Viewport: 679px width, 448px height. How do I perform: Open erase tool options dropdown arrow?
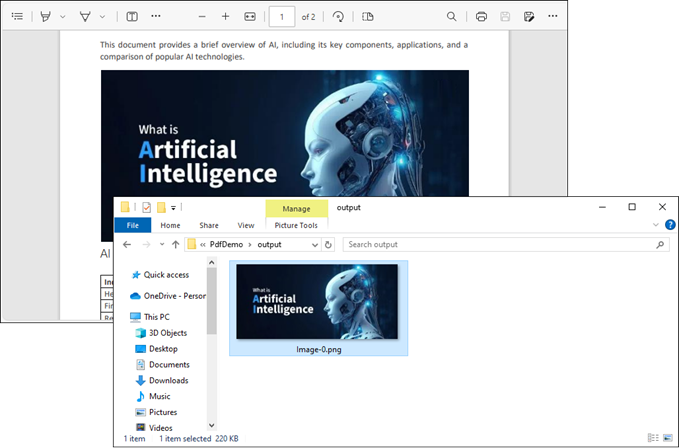pos(102,17)
